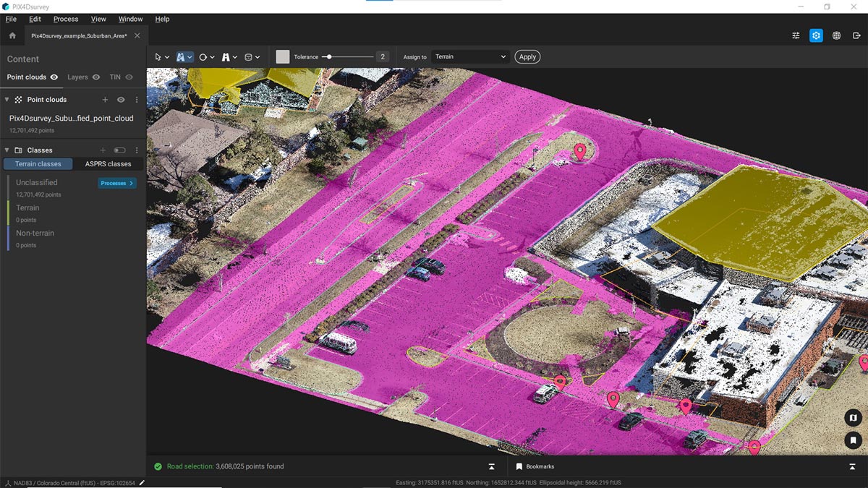Switch to the Layers content tab

click(x=77, y=77)
